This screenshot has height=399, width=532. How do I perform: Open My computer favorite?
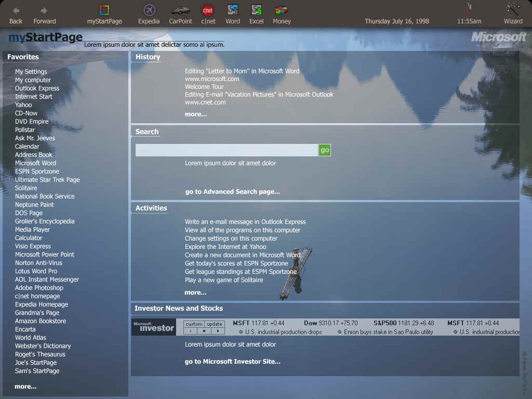[x=33, y=80]
